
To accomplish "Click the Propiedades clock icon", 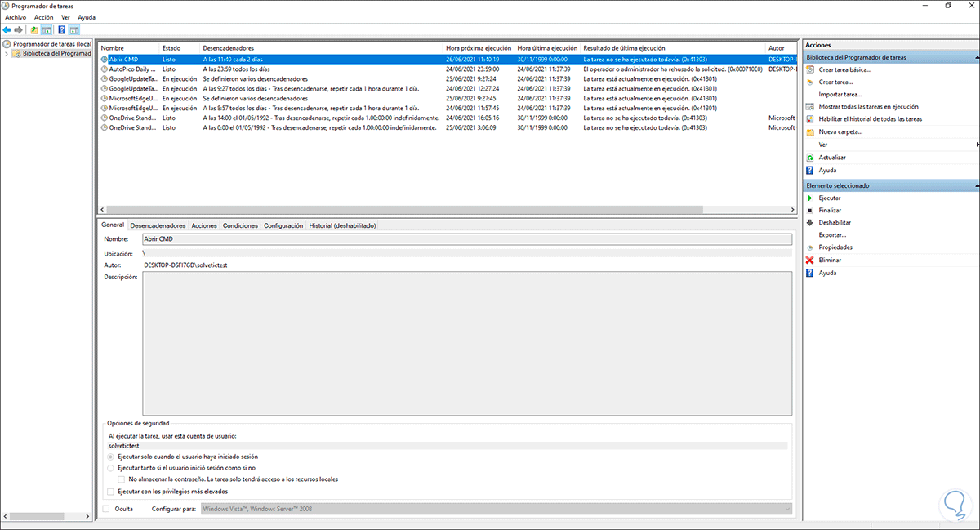I will point(810,247).
